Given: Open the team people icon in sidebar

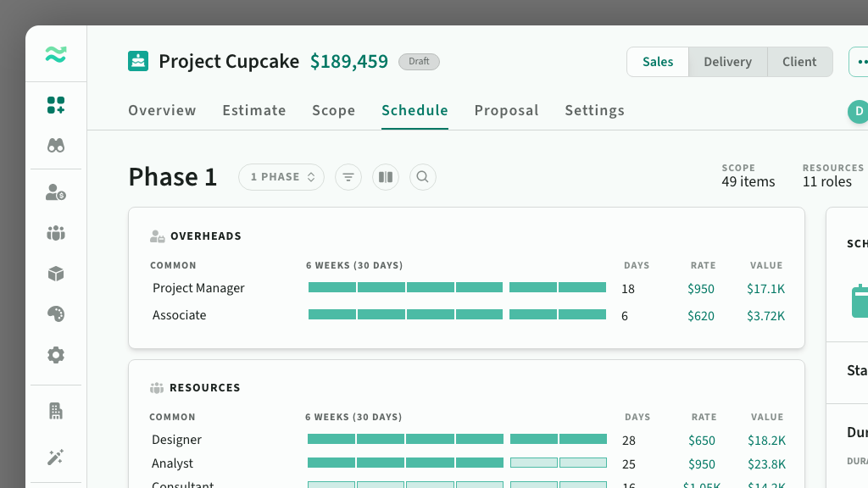Looking at the screenshot, I should point(56,233).
